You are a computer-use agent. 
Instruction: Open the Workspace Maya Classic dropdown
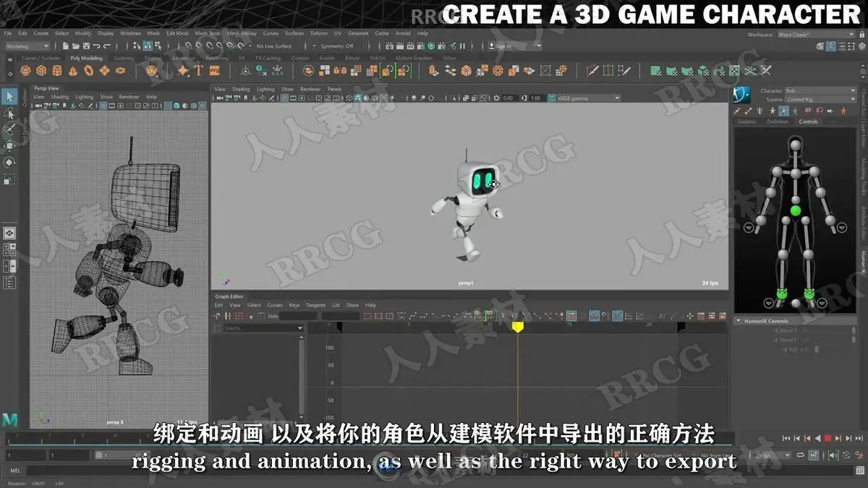tap(815, 34)
